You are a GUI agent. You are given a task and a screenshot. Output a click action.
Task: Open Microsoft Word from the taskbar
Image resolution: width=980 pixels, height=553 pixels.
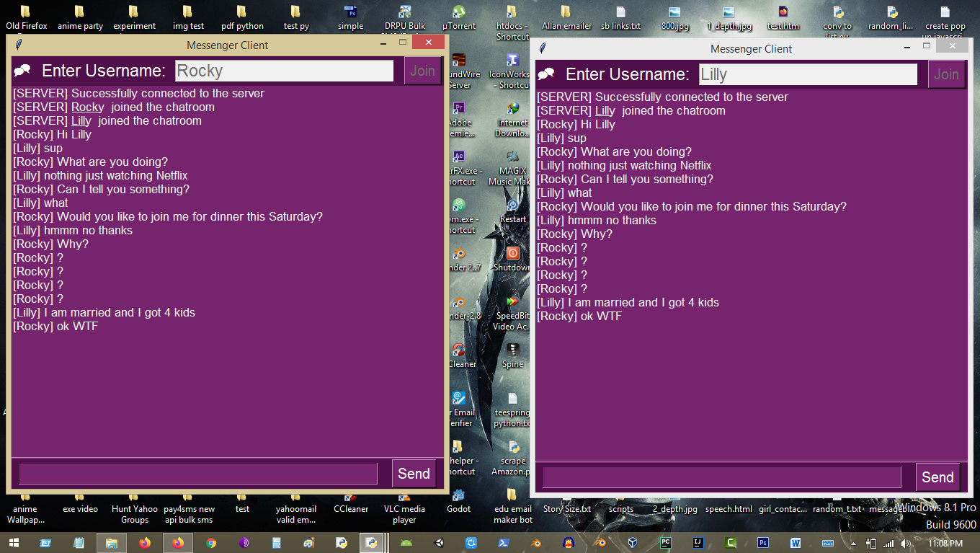tap(796, 543)
